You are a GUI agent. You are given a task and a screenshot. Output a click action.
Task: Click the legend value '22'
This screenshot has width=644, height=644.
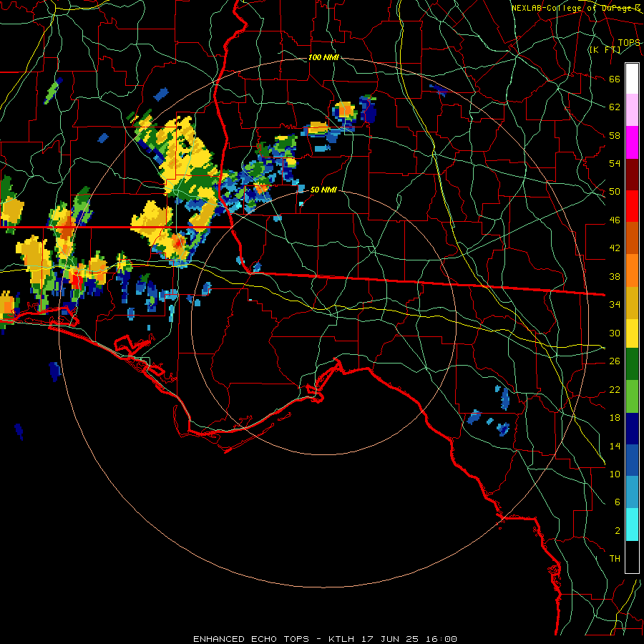[x=615, y=389]
